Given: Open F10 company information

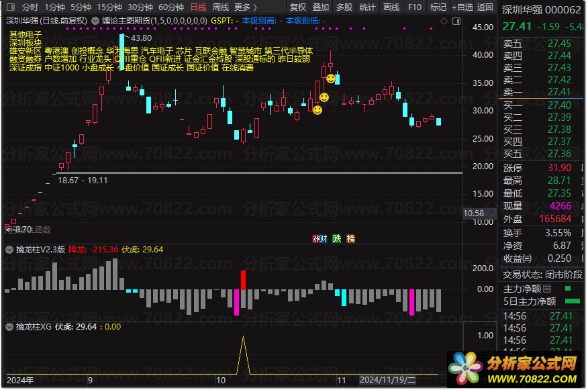Looking at the screenshot, I should tap(415, 7).
